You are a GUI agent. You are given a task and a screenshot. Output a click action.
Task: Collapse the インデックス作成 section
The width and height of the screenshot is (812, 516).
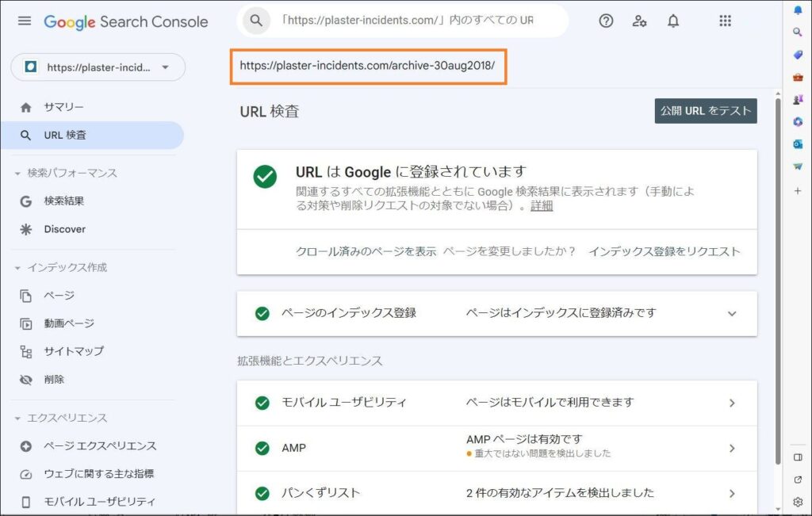pyautogui.click(x=17, y=268)
